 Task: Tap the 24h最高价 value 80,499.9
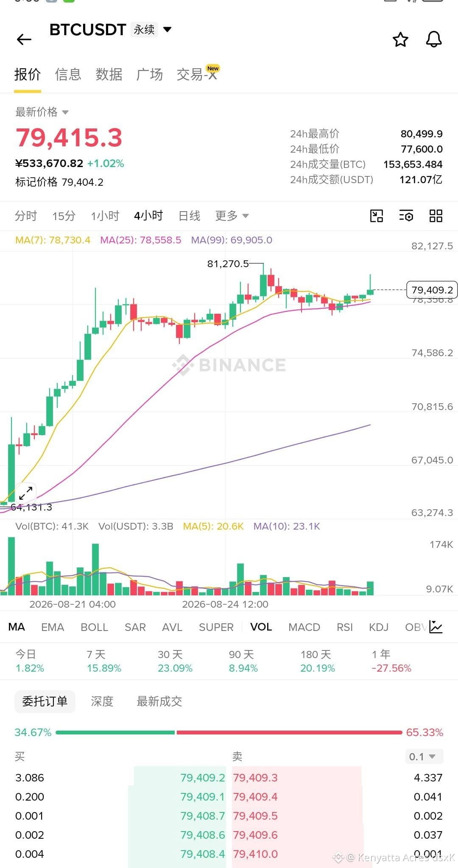pyautogui.click(x=422, y=134)
